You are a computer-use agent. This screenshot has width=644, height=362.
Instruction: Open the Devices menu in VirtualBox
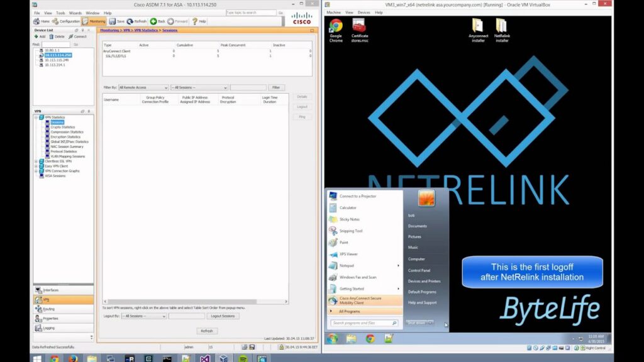click(364, 12)
